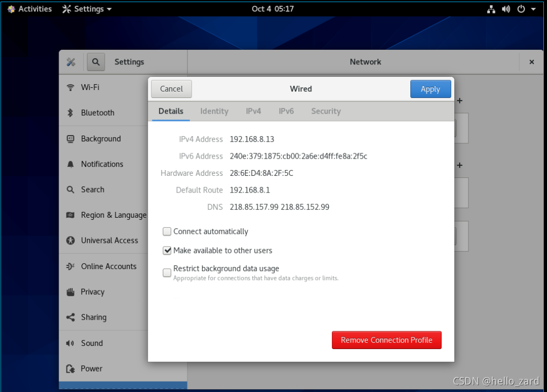Click the search magnifier button in Settings header
This screenshot has height=392, width=547.
tap(96, 62)
